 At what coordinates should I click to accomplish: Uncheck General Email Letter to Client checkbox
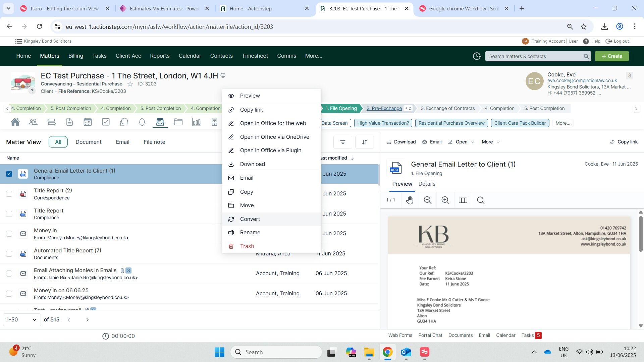[x=9, y=174]
